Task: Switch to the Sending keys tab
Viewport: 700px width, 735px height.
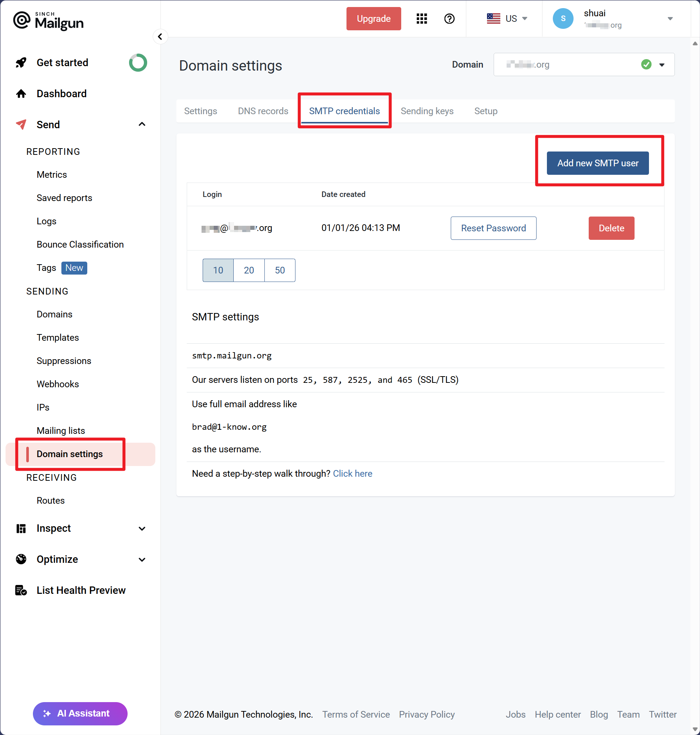Action: [427, 111]
